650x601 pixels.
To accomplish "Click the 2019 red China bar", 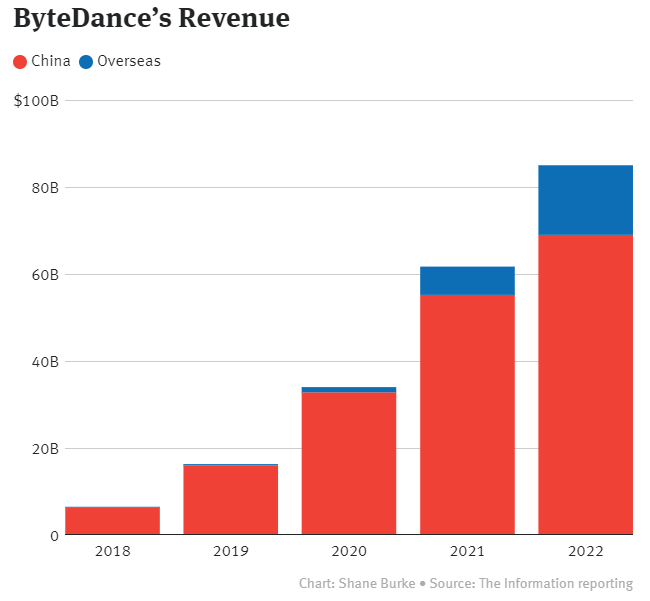I will [230, 500].
